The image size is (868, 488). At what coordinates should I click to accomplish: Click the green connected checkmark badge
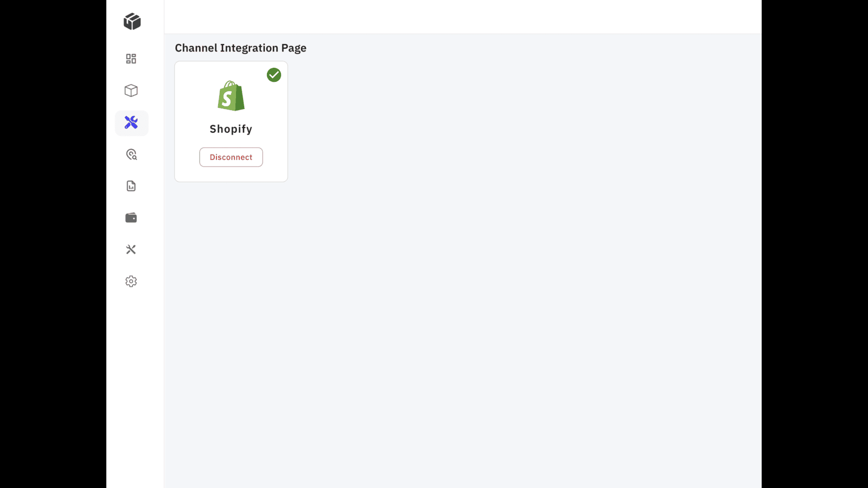point(274,75)
